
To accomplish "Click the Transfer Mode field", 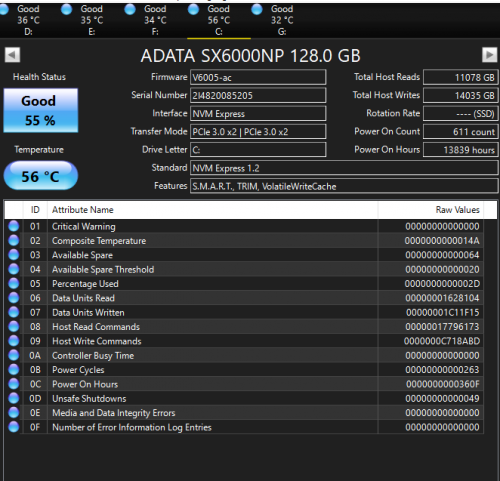I will pos(258,132).
